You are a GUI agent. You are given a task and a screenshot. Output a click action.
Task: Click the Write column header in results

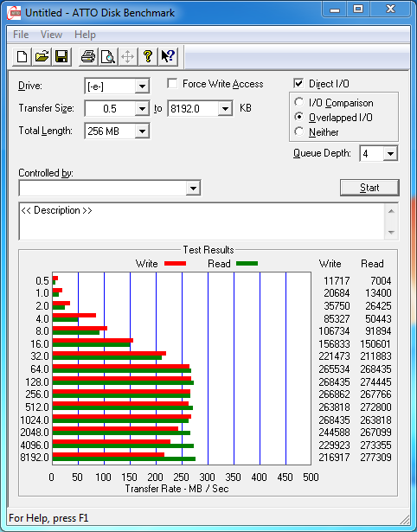[330, 264]
